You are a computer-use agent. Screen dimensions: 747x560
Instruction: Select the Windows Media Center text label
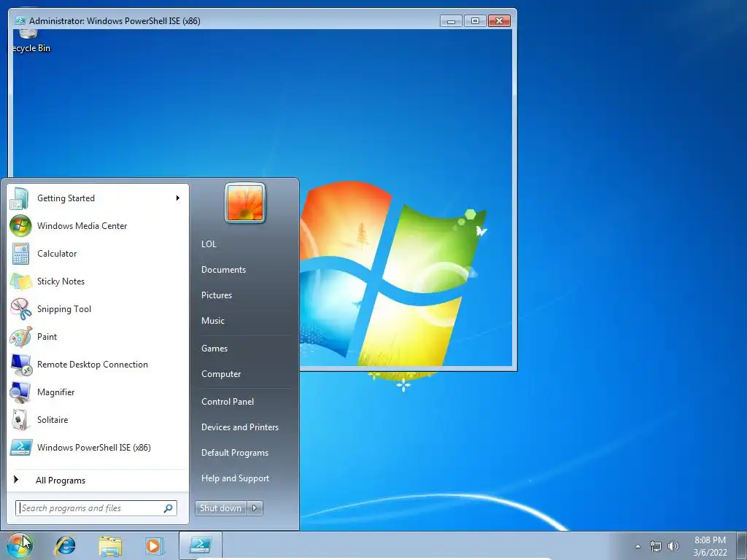(82, 226)
